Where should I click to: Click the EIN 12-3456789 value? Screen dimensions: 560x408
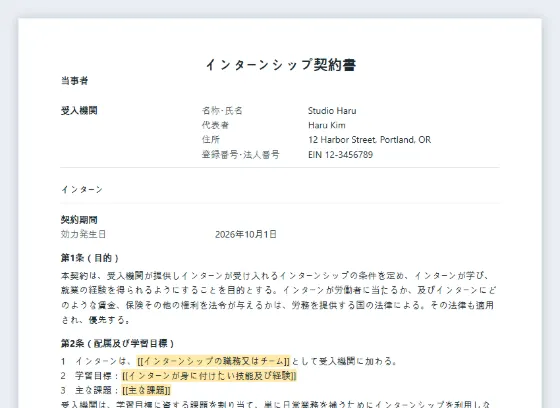tap(340, 155)
